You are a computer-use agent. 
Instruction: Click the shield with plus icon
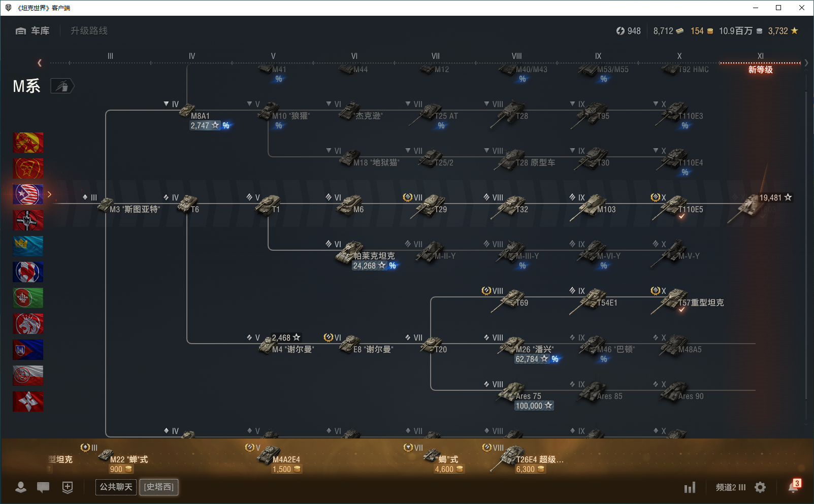click(x=68, y=487)
